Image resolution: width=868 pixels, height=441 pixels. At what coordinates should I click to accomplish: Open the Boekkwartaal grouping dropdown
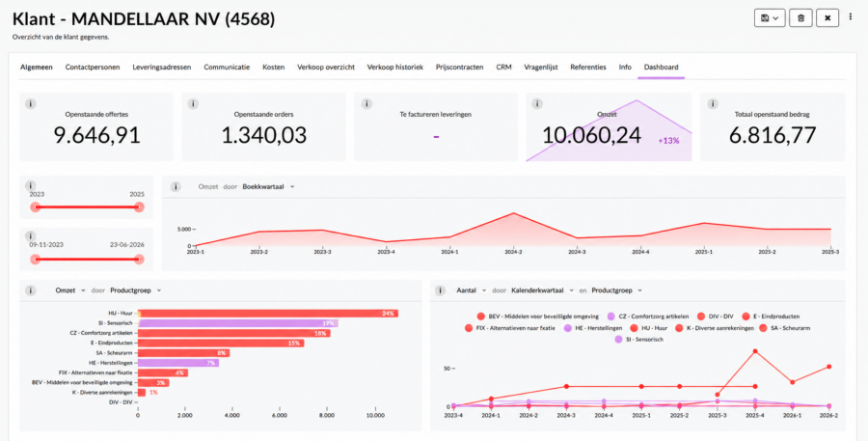click(x=268, y=186)
